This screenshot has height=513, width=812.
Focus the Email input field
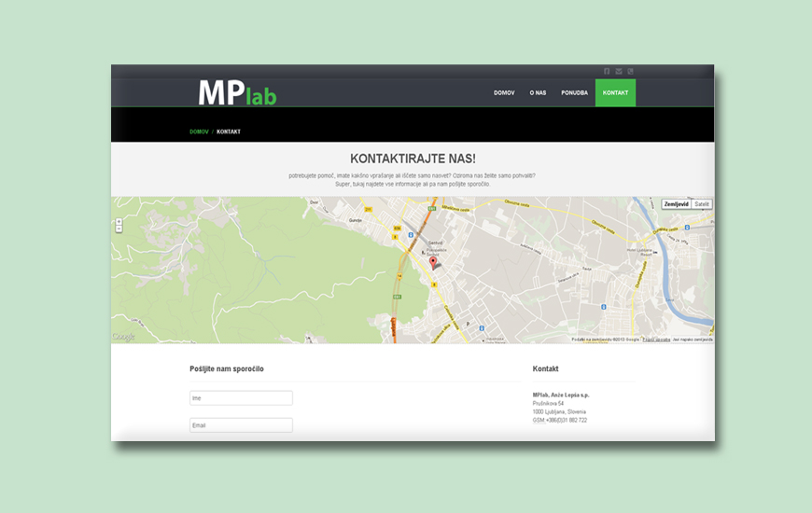(241, 425)
